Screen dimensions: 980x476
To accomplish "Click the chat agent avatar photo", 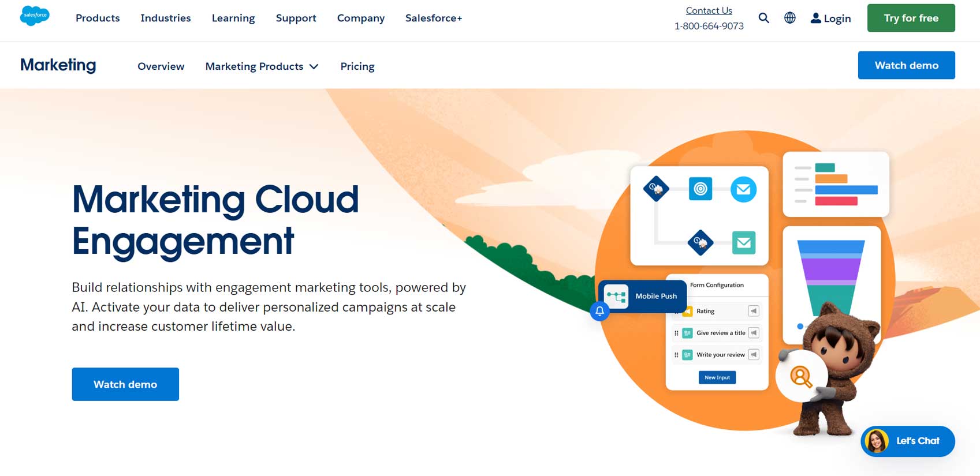I will tap(877, 441).
